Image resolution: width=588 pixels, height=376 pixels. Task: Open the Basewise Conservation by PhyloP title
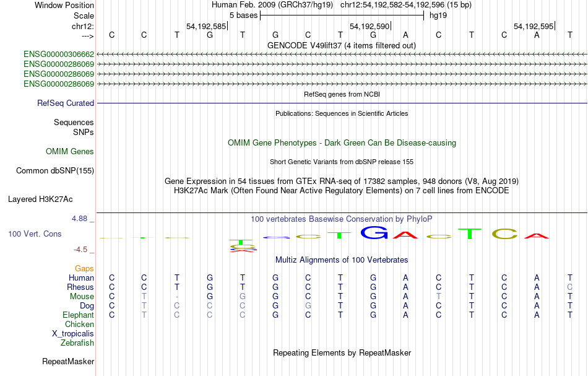(x=342, y=219)
